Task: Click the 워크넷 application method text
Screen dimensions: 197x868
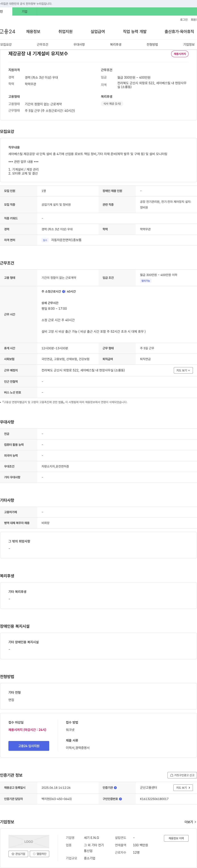Action: pyautogui.click(x=70, y=730)
